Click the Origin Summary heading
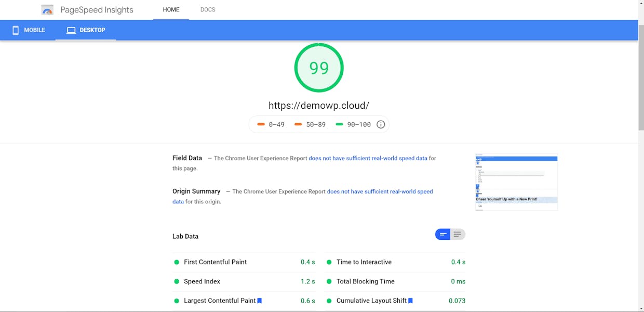 tap(196, 191)
